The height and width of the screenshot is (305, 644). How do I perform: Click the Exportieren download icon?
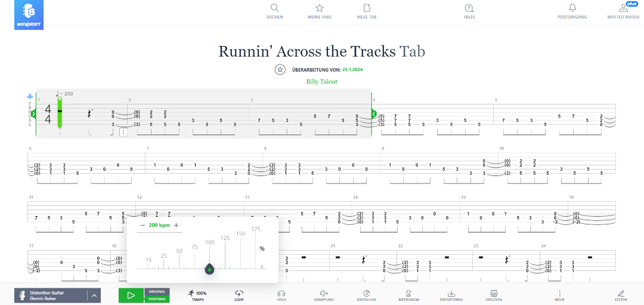tap(451, 294)
